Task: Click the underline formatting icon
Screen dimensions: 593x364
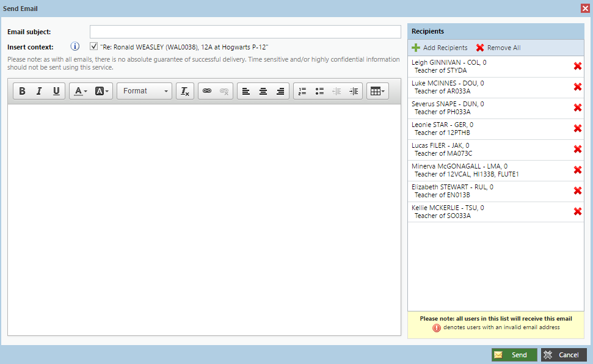Action: click(56, 91)
